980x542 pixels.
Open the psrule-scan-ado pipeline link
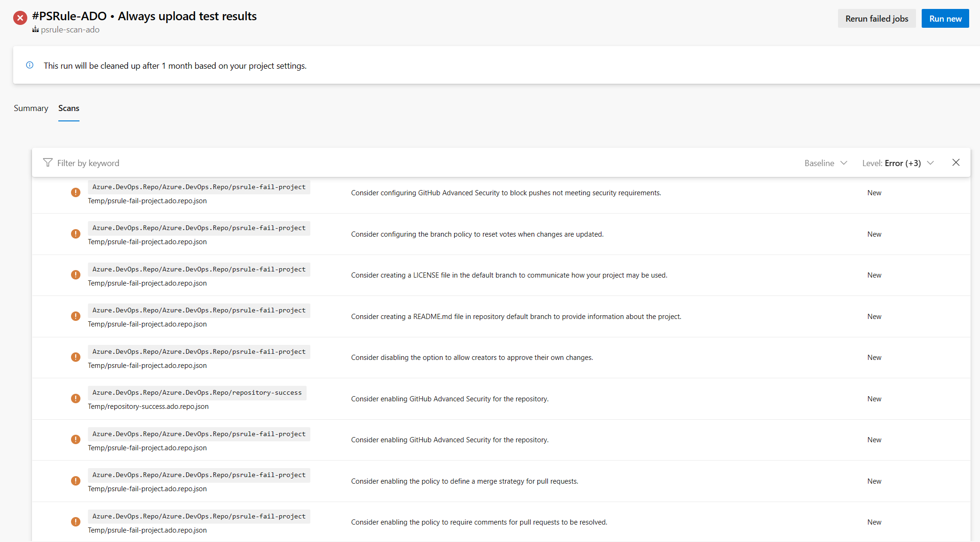(70, 30)
